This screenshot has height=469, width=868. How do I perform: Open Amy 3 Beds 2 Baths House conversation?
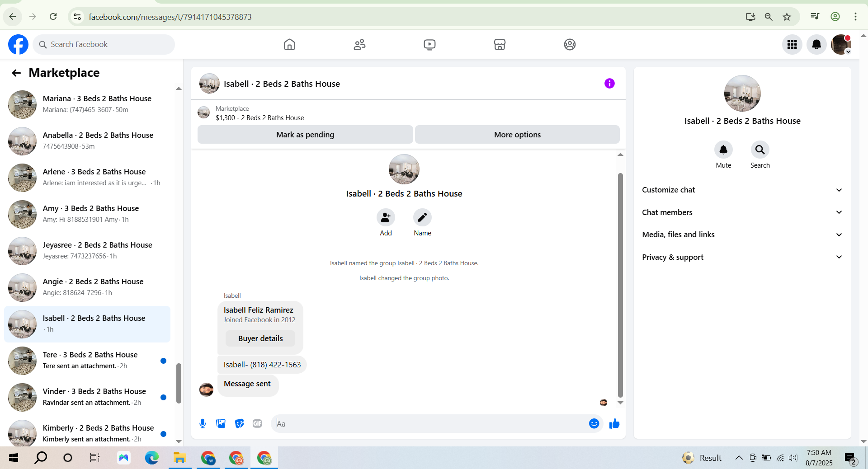[87, 214]
